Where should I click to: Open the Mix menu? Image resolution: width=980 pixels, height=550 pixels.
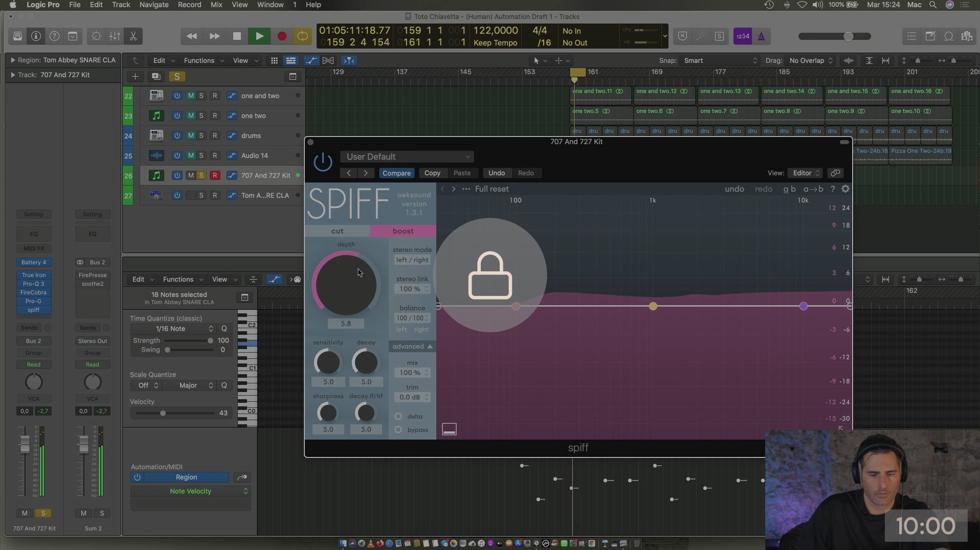pos(216,5)
